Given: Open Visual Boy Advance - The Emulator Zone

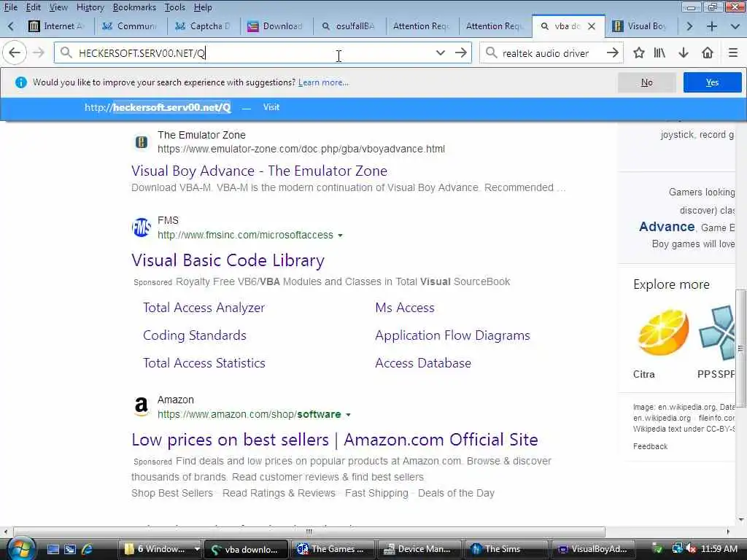Looking at the screenshot, I should [259, 171].
